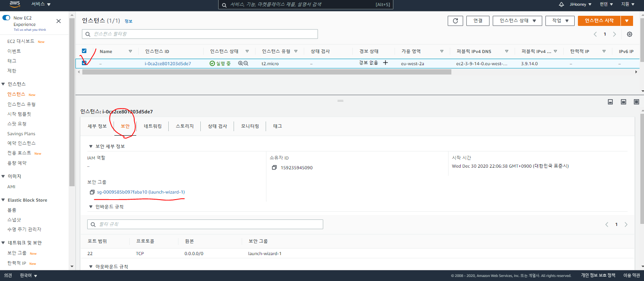Zoom status icons next to running state
Screen dimensions: 644x281
[x=243, y=64]
